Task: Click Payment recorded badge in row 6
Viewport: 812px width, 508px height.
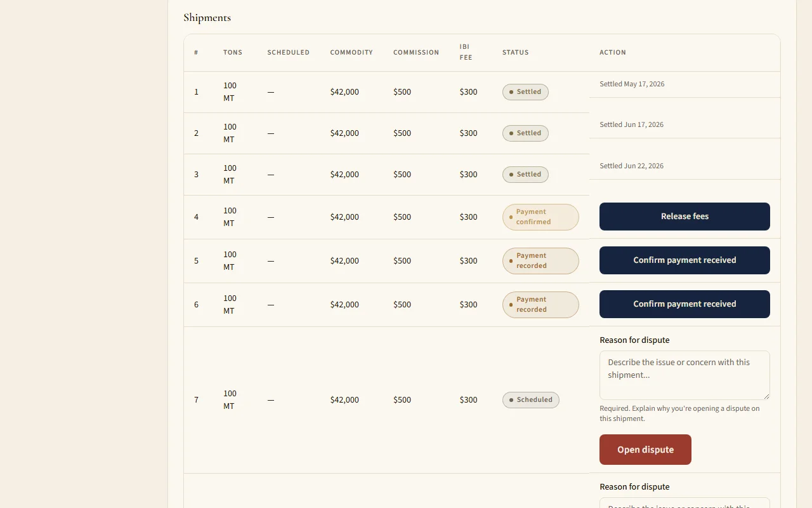Action: pyautogui.click(x=540, y=305)
